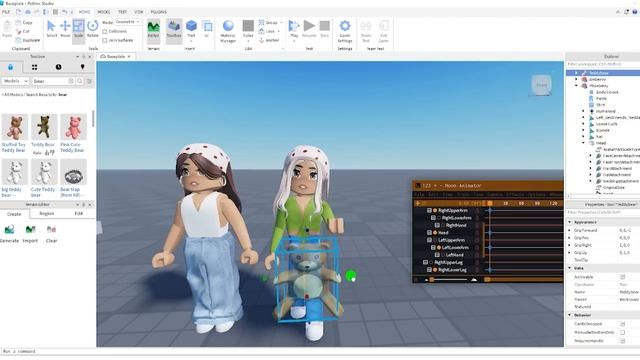Select the Bear Trap model thumbnail
Screen dimensions: 640x360
coord(73,172)
